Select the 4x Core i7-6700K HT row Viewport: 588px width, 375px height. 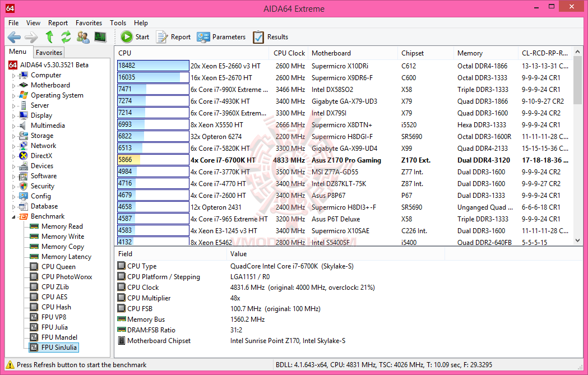pyautogui.click(x=344, y=160)
